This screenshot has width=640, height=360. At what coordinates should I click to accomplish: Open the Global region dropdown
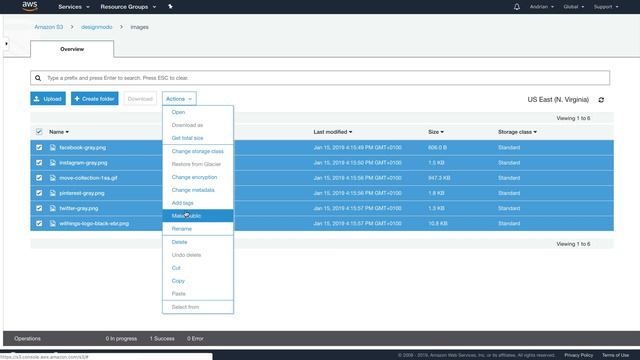pos(573,7)
